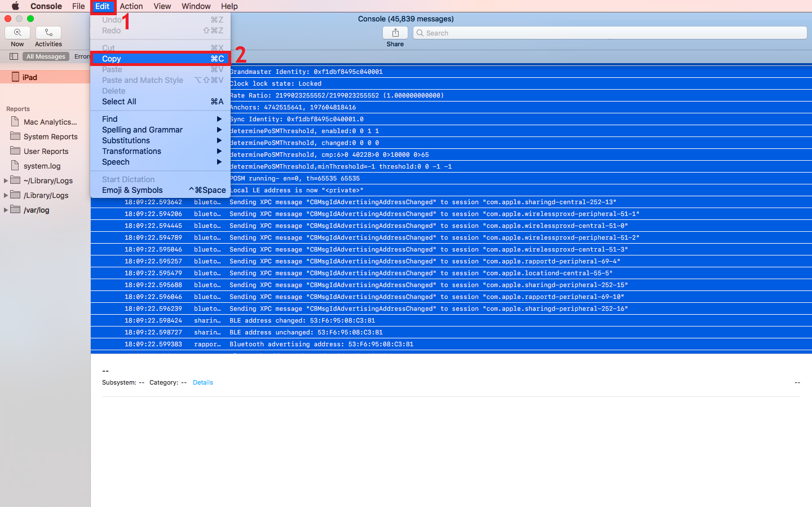Click the /Library/Logs folder icon
This screenshot has height=507, width=812.
pos(15,195)
